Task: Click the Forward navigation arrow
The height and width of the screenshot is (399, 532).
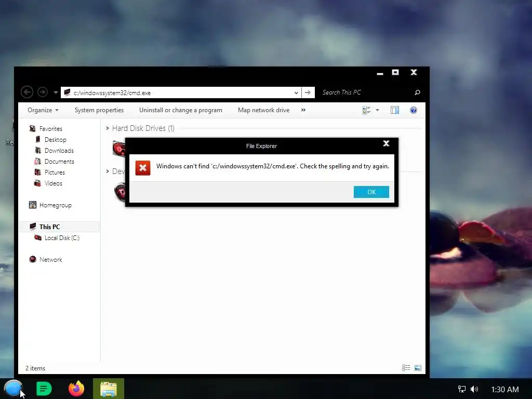Action: coord(43,92)
